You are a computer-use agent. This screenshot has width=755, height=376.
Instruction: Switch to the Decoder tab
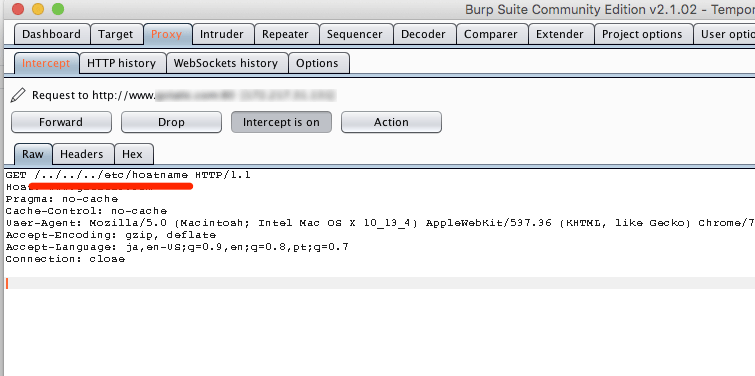(424, 34)
